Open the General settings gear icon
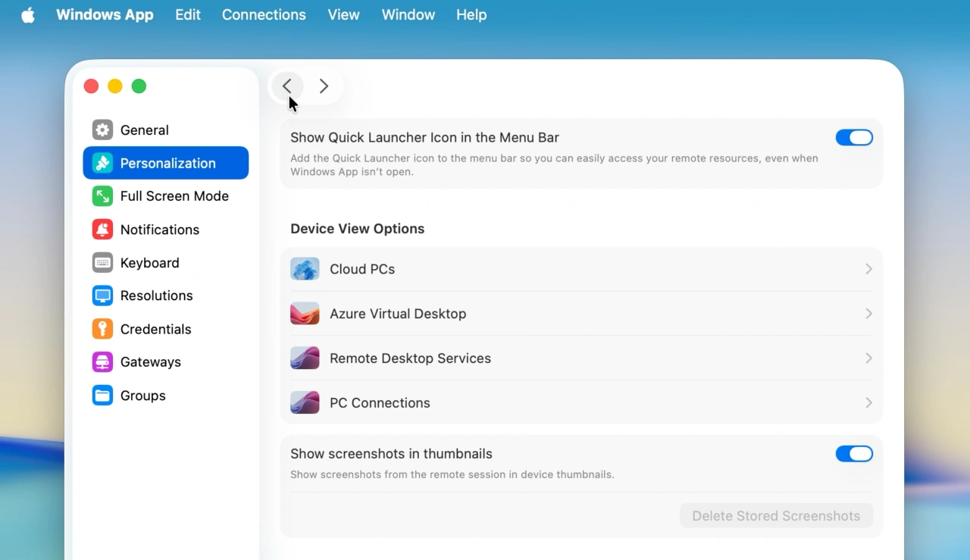 click(102, 130)
